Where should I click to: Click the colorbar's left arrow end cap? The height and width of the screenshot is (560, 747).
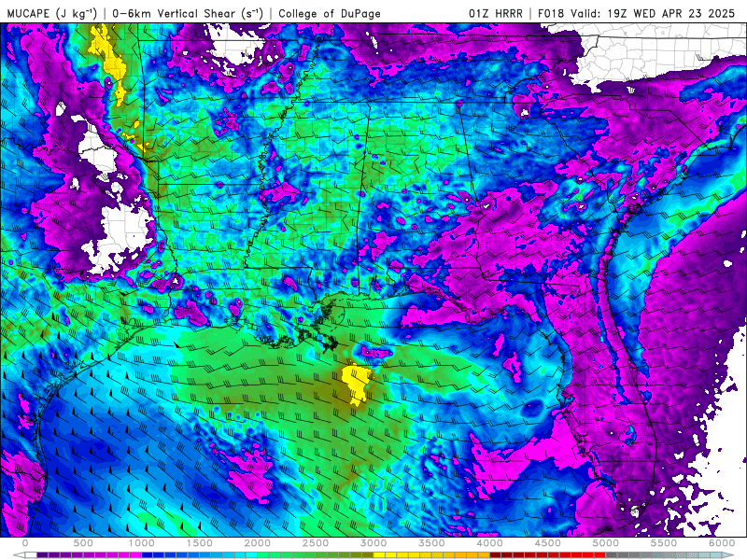(x=19, y=555)
